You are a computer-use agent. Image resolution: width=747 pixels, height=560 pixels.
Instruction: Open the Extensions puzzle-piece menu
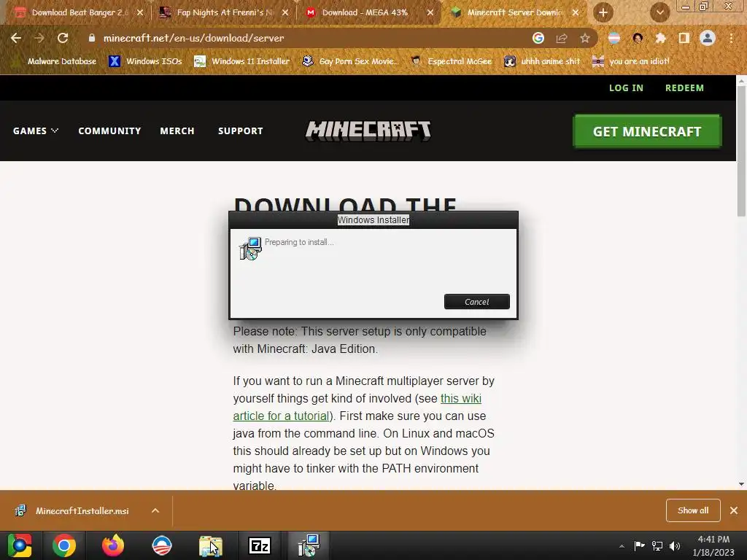[660, 38]
